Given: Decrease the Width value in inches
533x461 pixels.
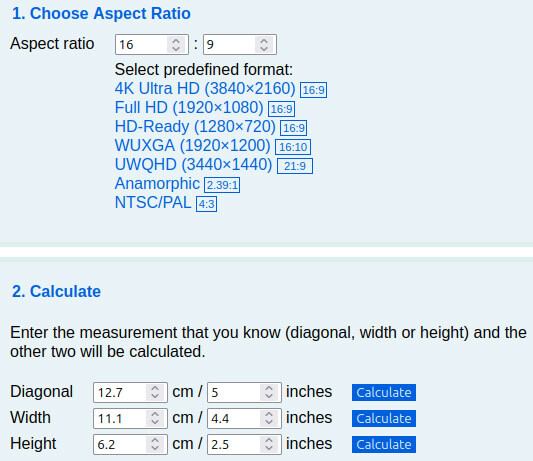Looking at the screenshot, I should 269,423.
